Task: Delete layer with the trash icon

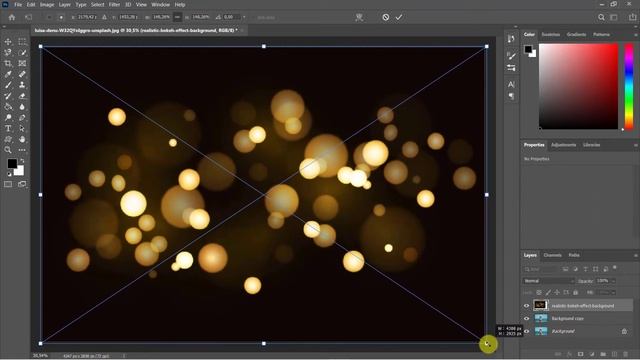Action: (625, 354)
